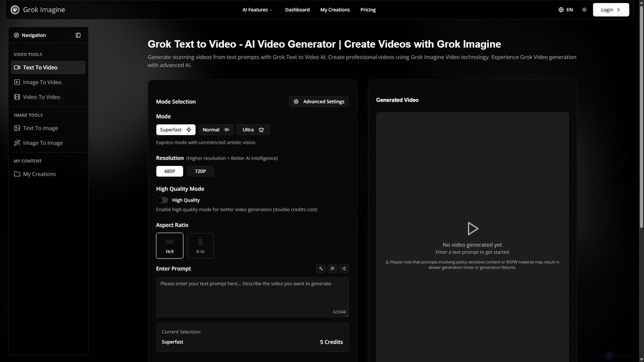Click the shuffle random prompt icon
This screenshot has width=644, height=362.
tap(344, 268)
